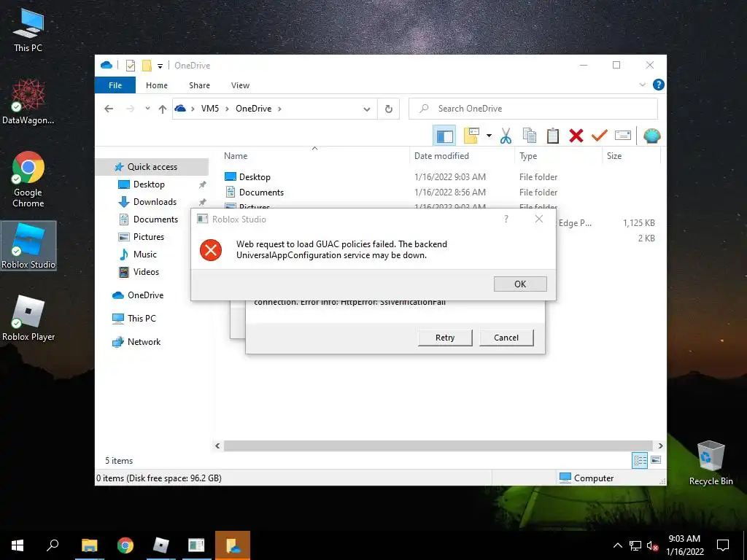Click the Paste clipboard icon

553,136
